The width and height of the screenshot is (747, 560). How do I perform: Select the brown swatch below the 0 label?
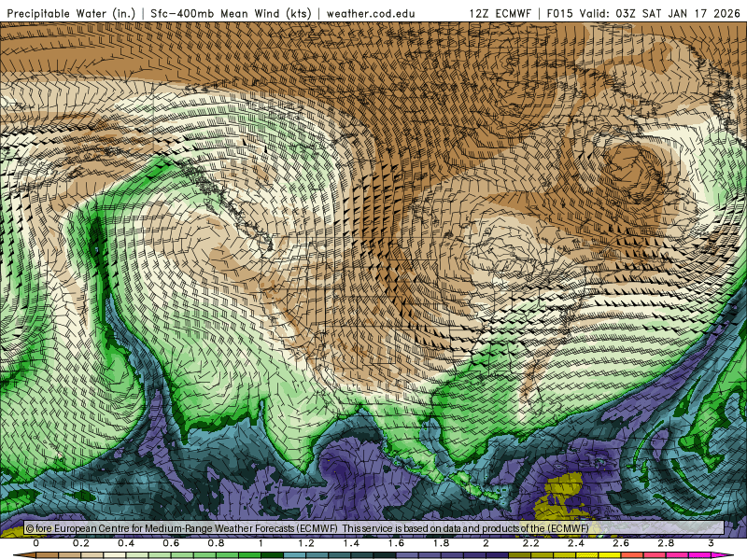point(48,555)
